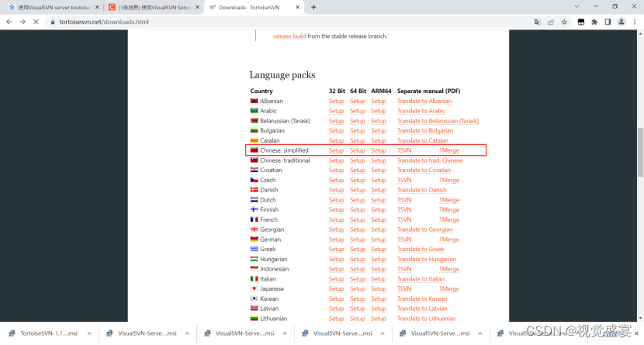Expand options for second VisualSVN-Serve....msi download
644x345 pixels.
[285, 333]
